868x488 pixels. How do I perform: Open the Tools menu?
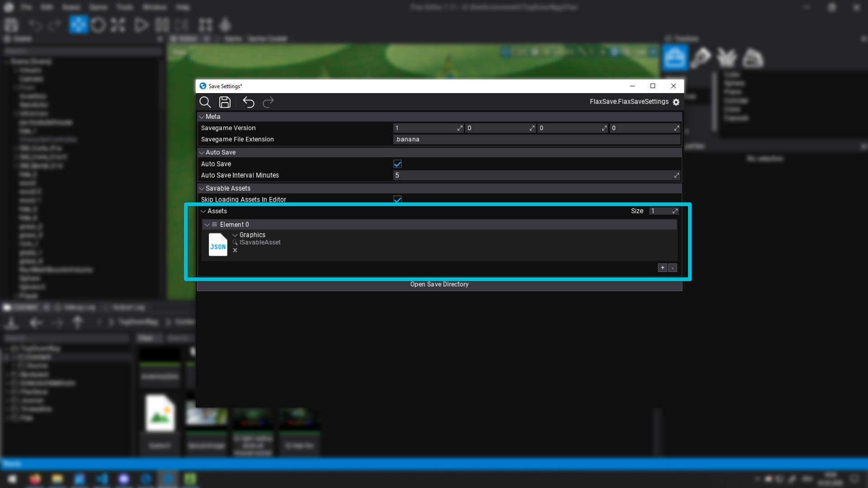[x=125, y=7]
